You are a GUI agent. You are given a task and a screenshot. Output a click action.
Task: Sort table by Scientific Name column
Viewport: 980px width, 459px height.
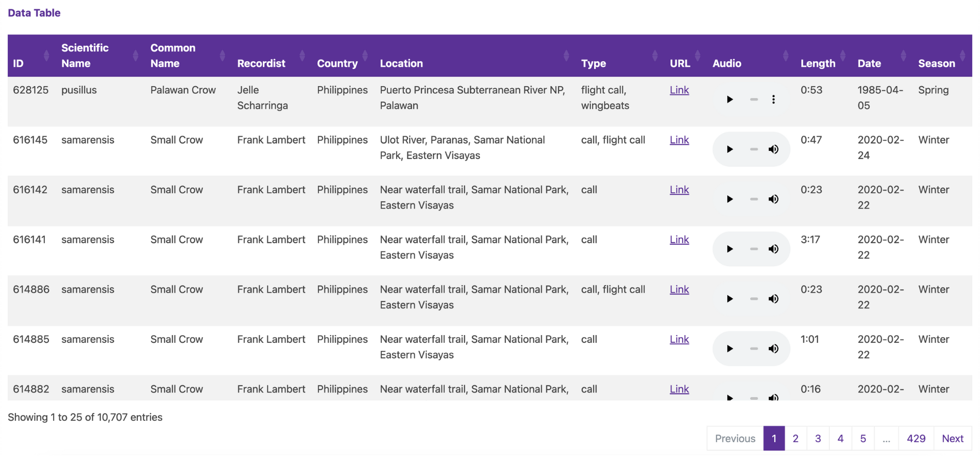click(101, 56)
